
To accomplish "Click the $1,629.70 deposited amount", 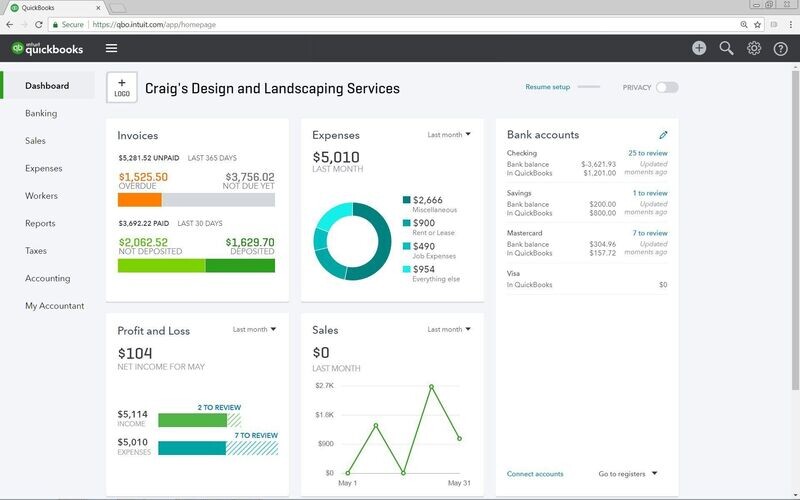I will coord(249,242).
